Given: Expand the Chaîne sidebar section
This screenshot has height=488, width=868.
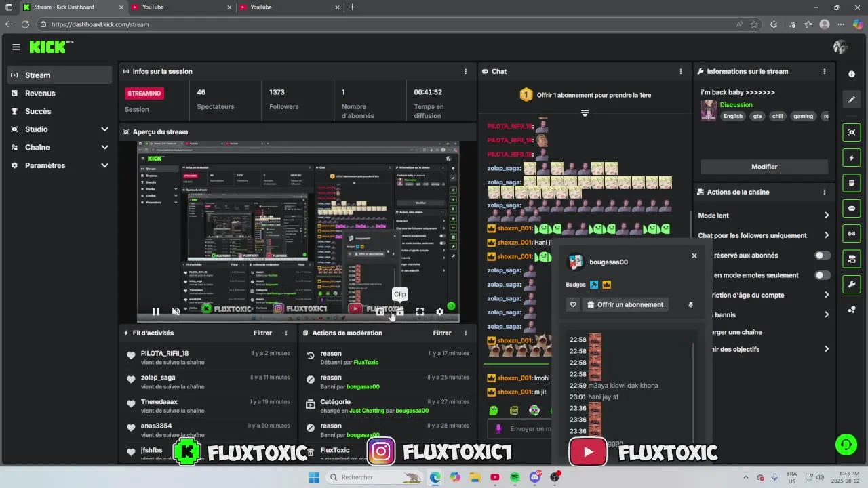Looking at the screenshot, I should (x=60, y=147).
